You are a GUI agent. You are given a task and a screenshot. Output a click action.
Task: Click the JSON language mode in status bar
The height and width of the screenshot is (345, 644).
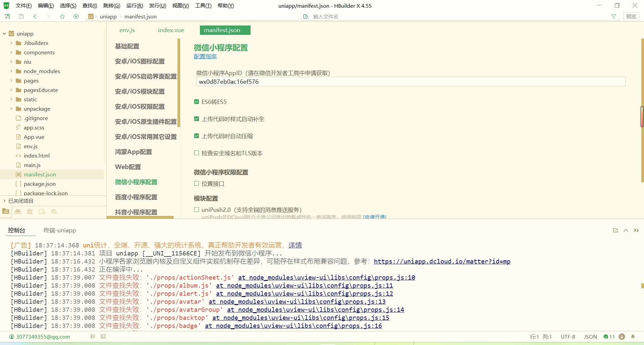pos(590,337)
